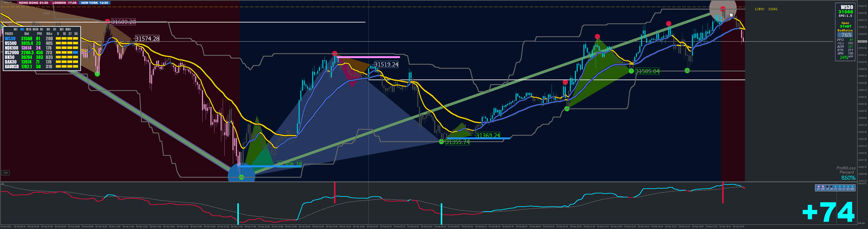Click the dark 30 timeframe dot
This screenshot has width=868, height=229.
coord(831,187)
